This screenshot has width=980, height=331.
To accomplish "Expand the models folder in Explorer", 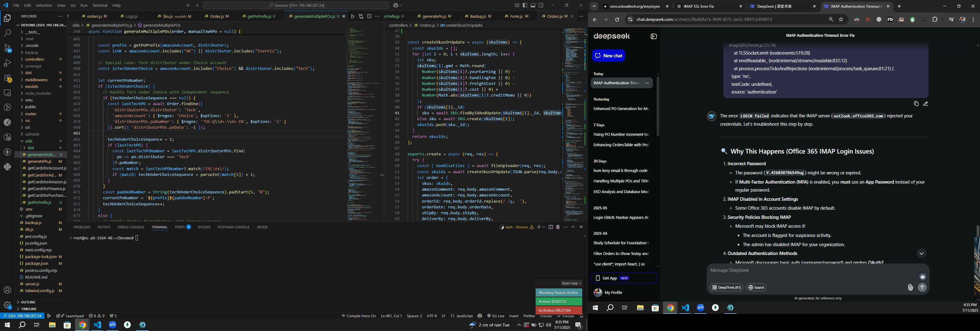I will pyautogui.click(x=32, y=86).
